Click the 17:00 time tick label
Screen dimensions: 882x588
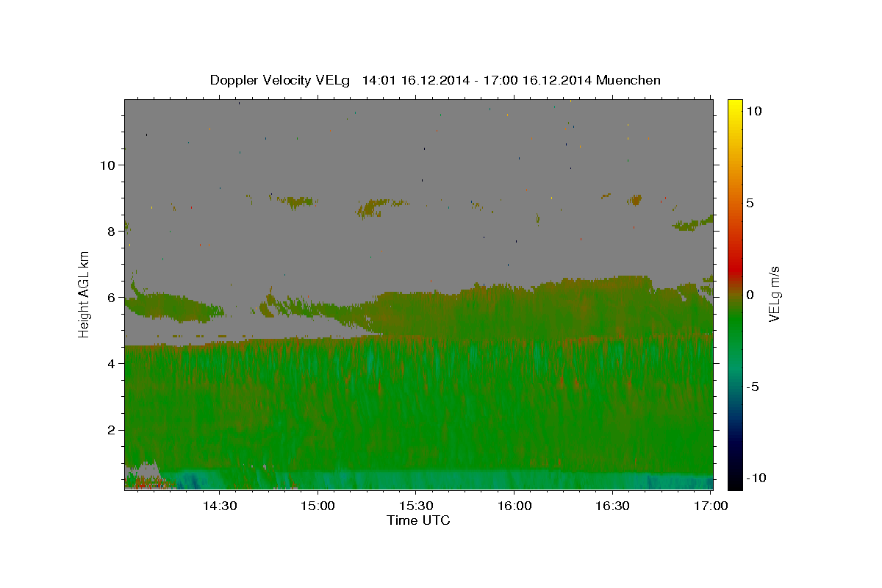point(711,506)
